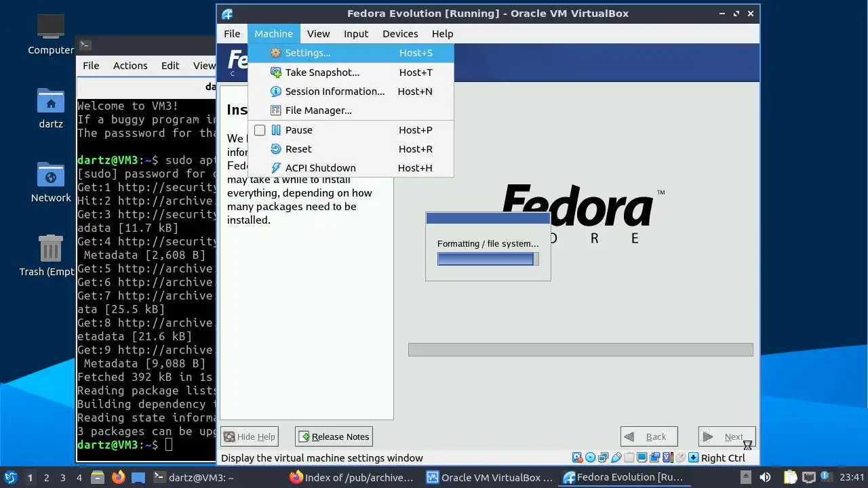The image size is (868, 488).
Task: Click the virtualization features V icon
Action: [x=667, y=457]
